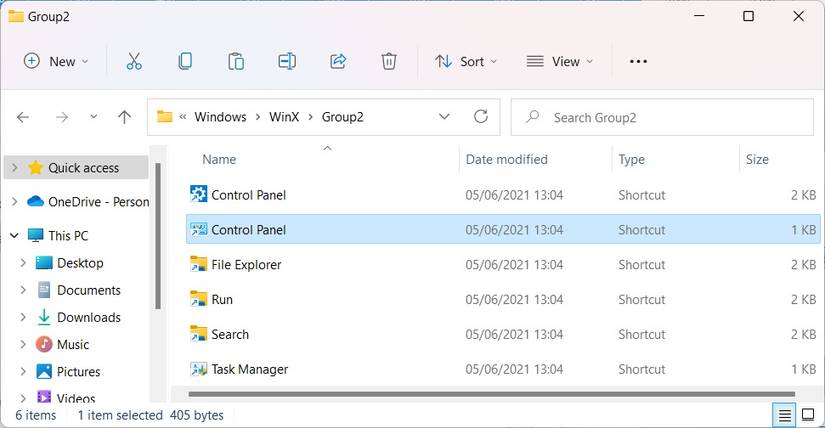Open the View layout dropdown
Image resolution: width=825 pixels, height=428 pixels.
pyautogui.click(x=560, y=62)
